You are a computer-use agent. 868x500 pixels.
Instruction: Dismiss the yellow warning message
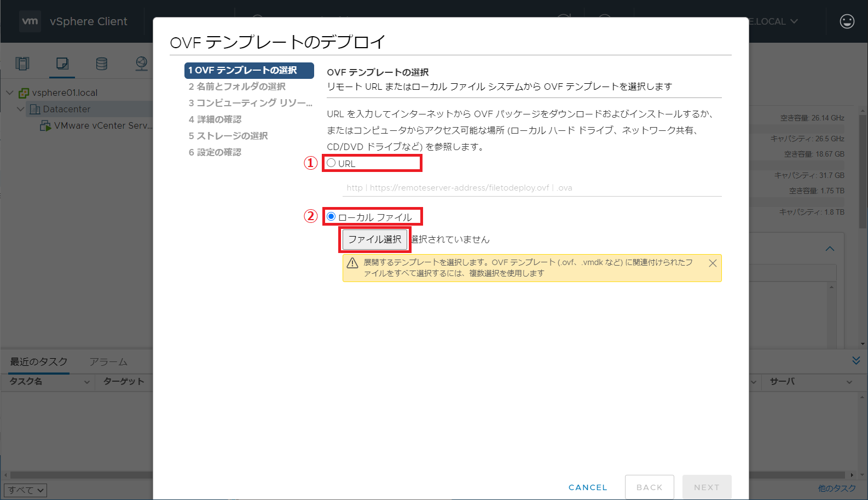click(x=713, y=263)
